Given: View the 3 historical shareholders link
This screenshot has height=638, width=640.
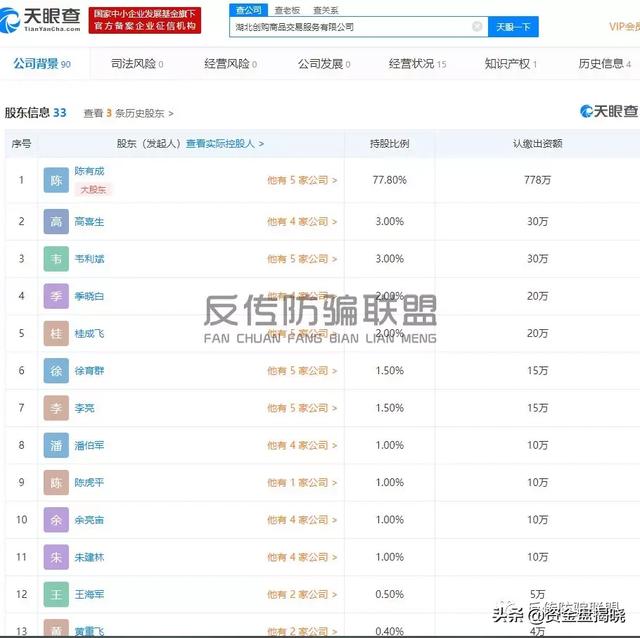Looking at the screenshot, I should (129, 113).
